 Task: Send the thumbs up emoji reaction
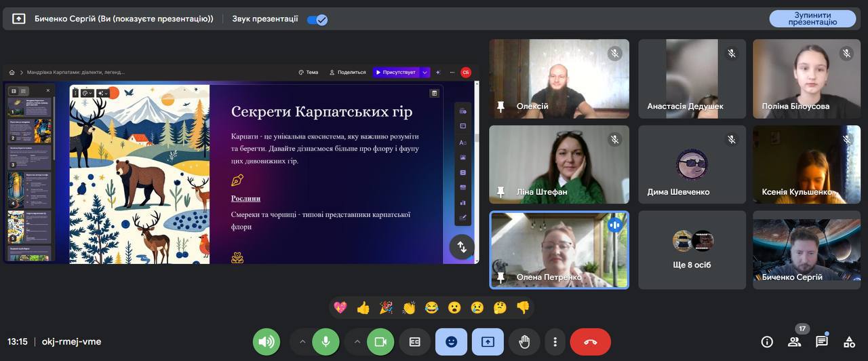point(363,308)
